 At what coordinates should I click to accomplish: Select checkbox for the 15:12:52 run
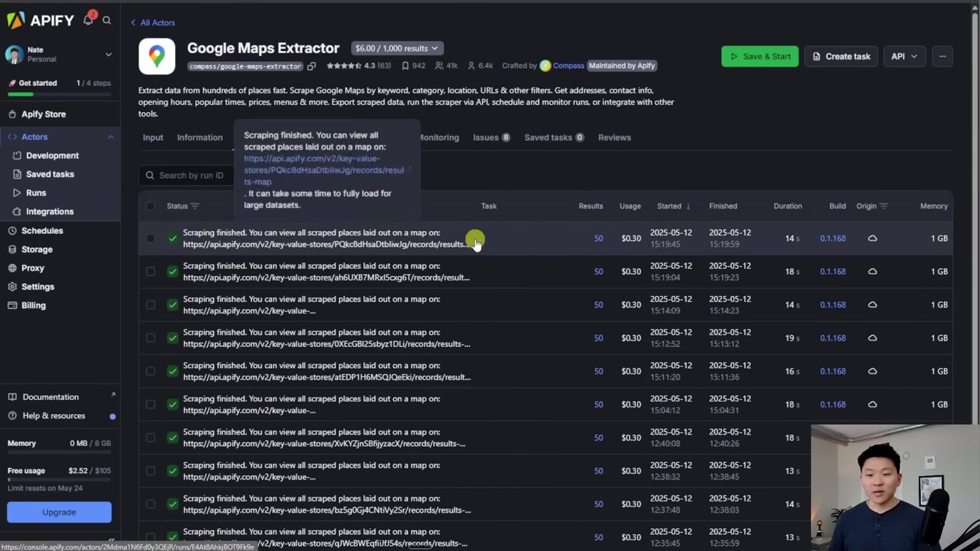[150, 338]
